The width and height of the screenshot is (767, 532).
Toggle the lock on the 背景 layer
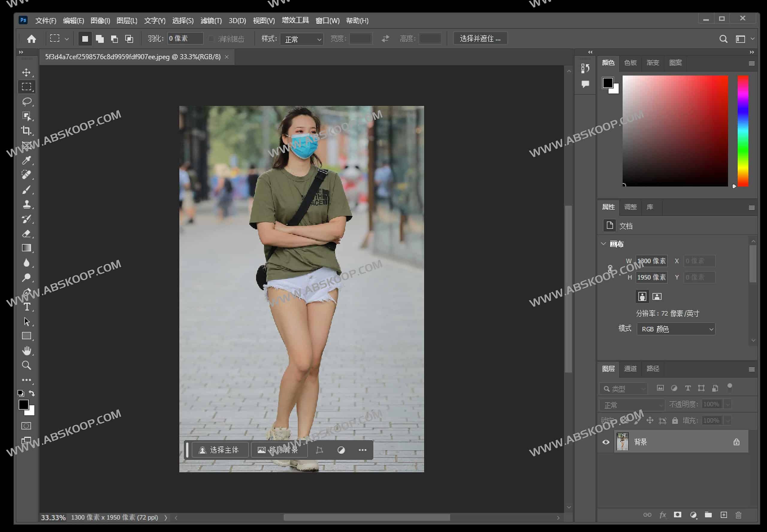pyautogui.click(x=736, y=442)
